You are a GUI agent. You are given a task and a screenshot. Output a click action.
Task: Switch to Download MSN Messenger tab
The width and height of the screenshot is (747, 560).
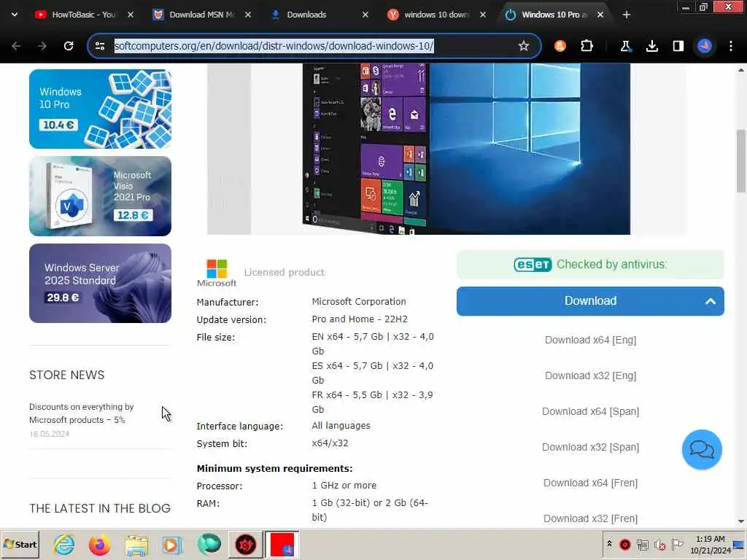coord(201,15)
